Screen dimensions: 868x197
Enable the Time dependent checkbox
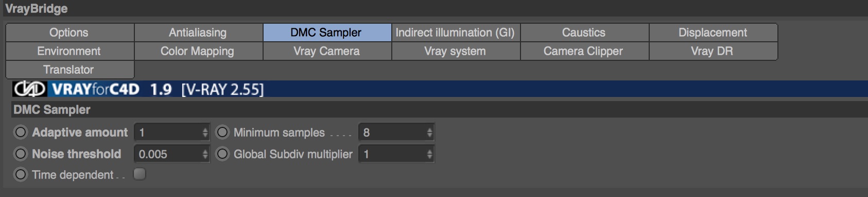(140, 174)
